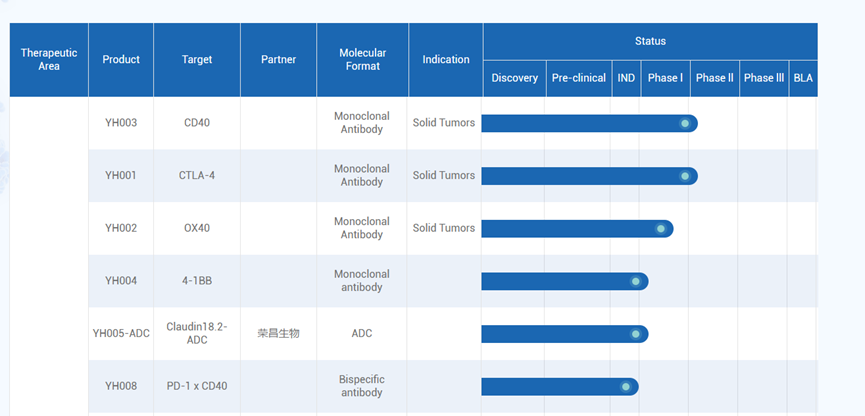Image resolution: width=865 pixels, height=416 pixels.
Task: Click the 荣昌生物 partner name
Action: click(x=278, y=334)
